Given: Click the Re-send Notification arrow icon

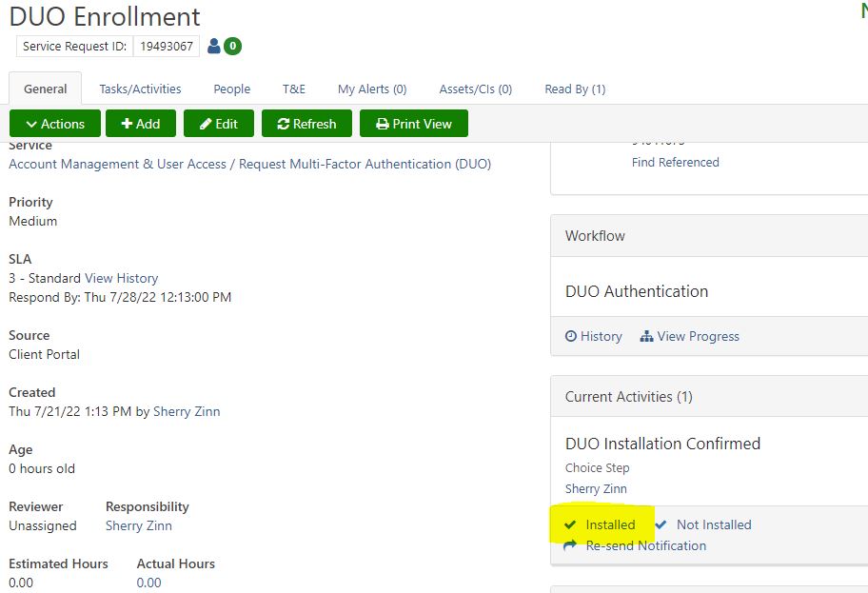Looking at the screenshot, I should (x=570, y=545).
